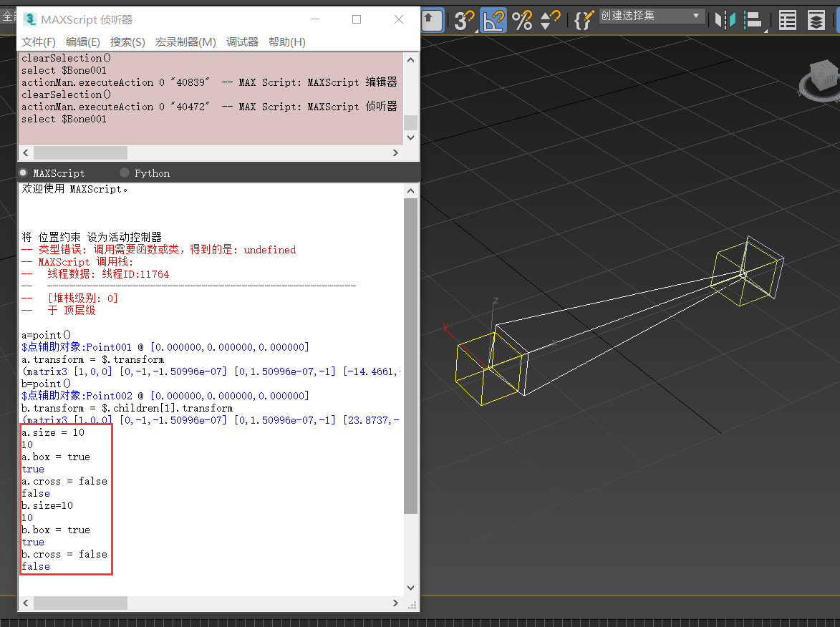
Task: Click macro recorder pane scroll up arrow
Action: 410,59
